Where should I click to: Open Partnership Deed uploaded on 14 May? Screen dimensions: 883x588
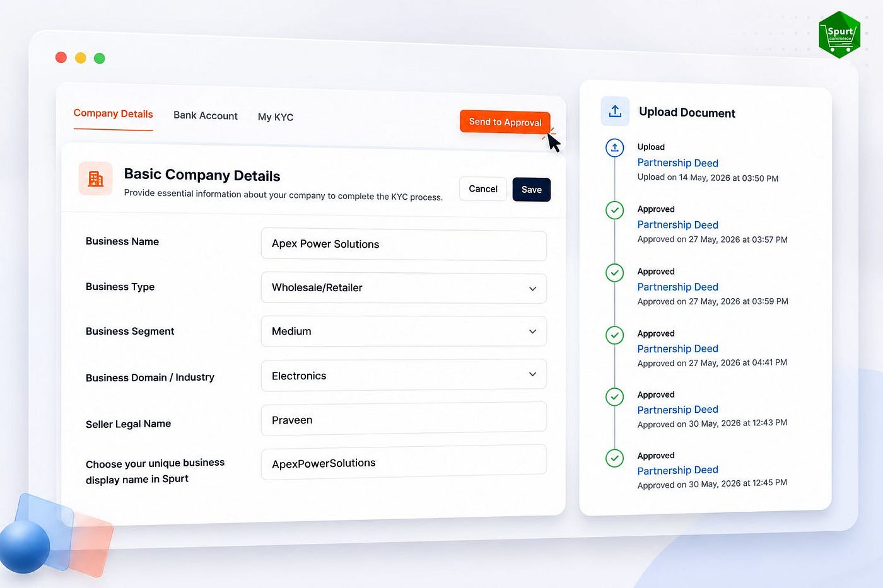click(x=678, y=163)
